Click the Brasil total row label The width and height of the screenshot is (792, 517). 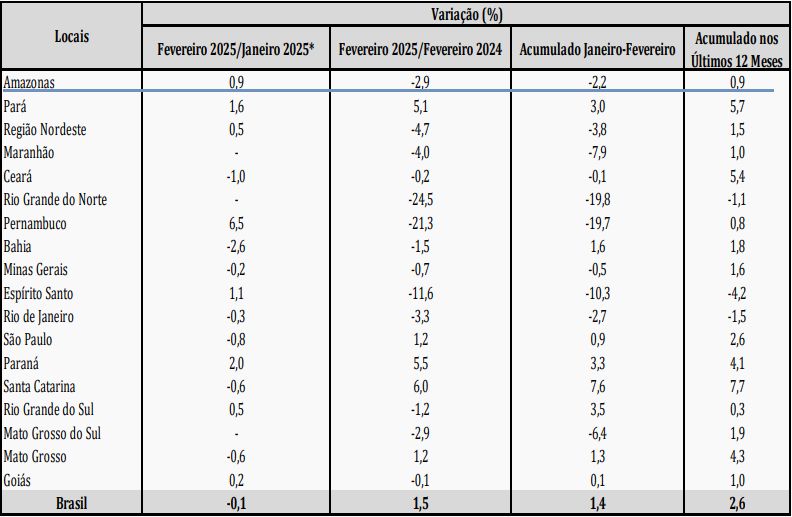(71, 503)
